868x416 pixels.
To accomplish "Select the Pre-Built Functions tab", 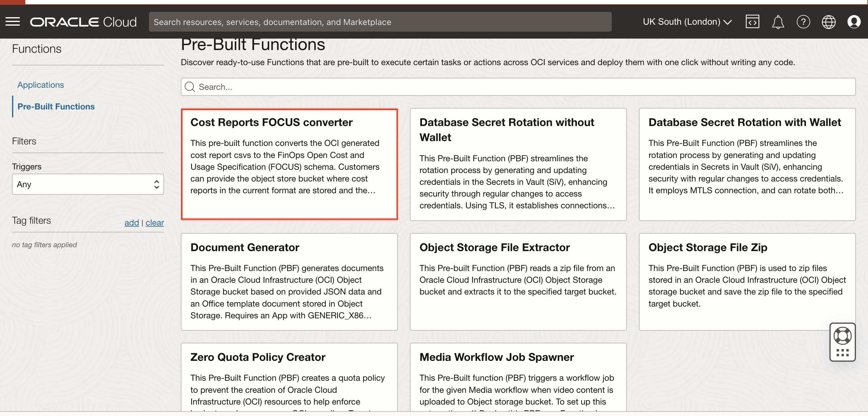I will (x=56, y=106).
